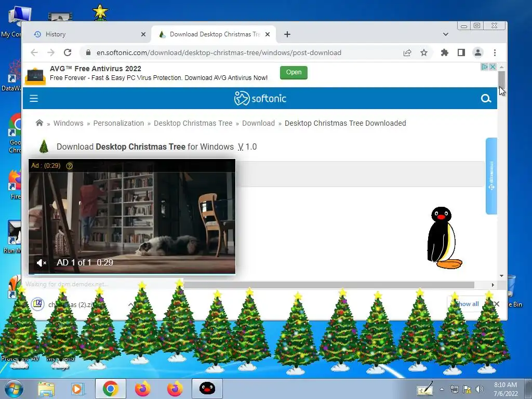Open Chrome three-dot menu
The height and width of the screenshot is (399, 532).
click(495, 52)
